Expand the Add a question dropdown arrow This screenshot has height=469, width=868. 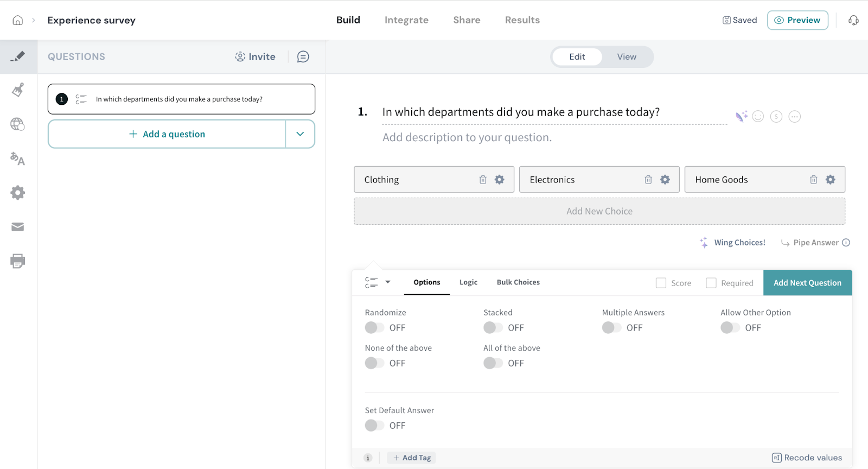[x=300, y=134]
